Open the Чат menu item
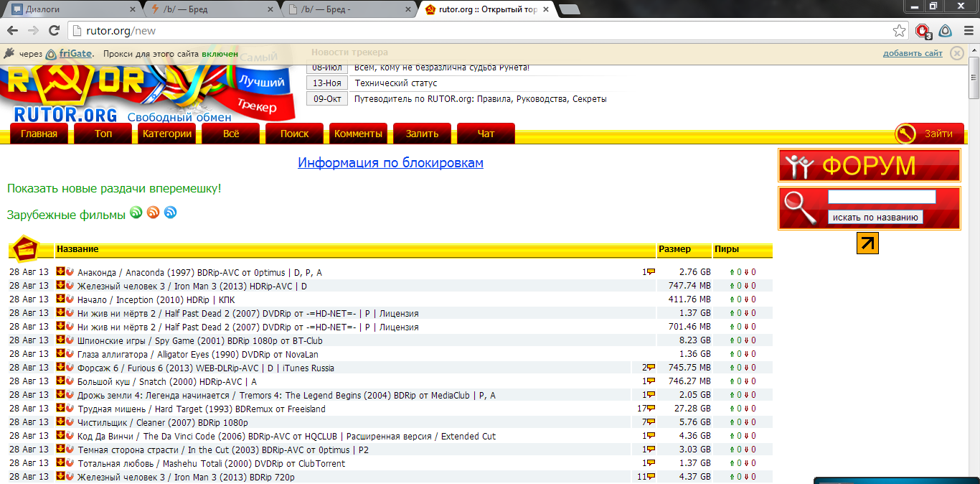This screenshot has width=980, height=484. point(486,134)
